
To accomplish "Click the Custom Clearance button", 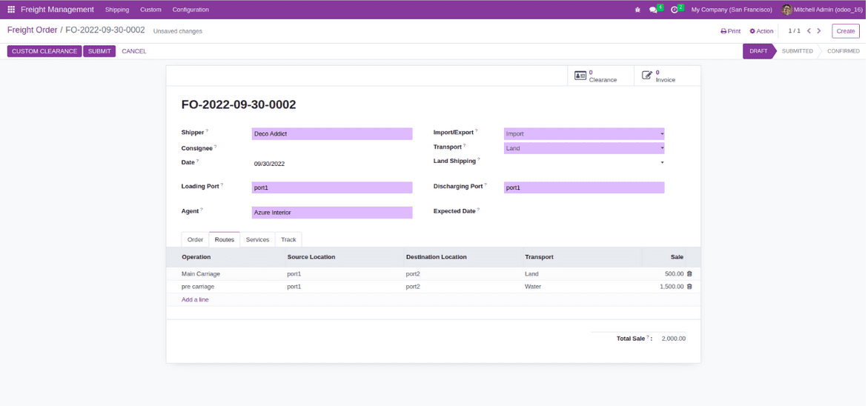I will click(44, 51).
